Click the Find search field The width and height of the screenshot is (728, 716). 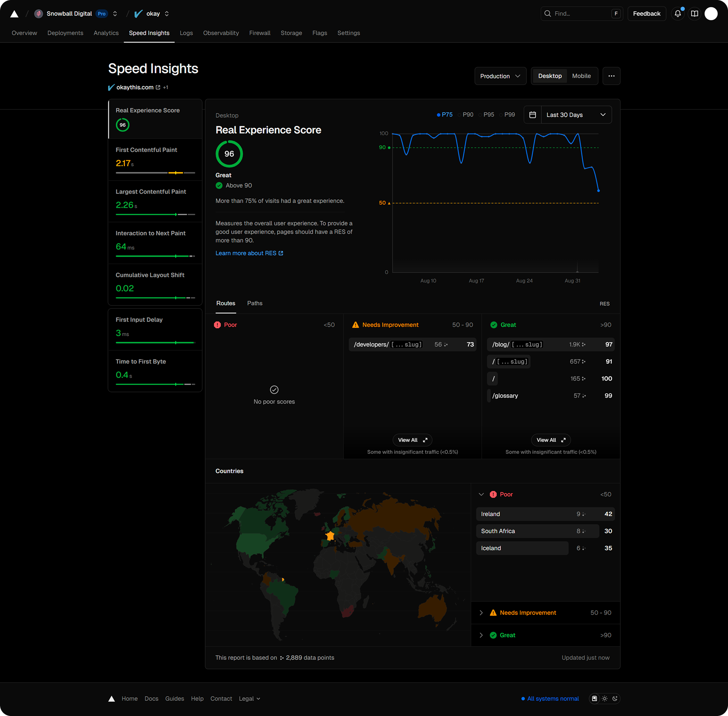click(582, 14)
